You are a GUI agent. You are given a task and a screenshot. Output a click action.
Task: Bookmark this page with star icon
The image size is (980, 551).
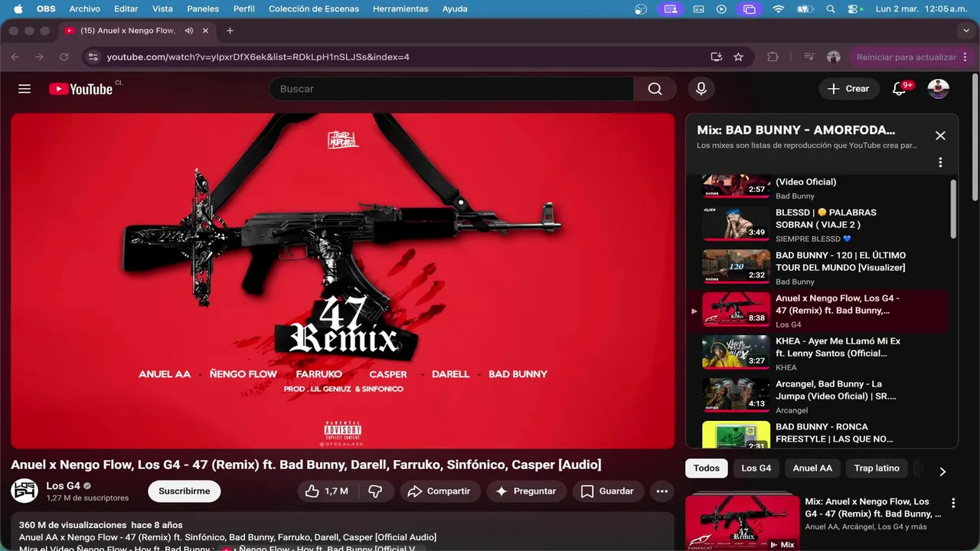tap(738, 57)
